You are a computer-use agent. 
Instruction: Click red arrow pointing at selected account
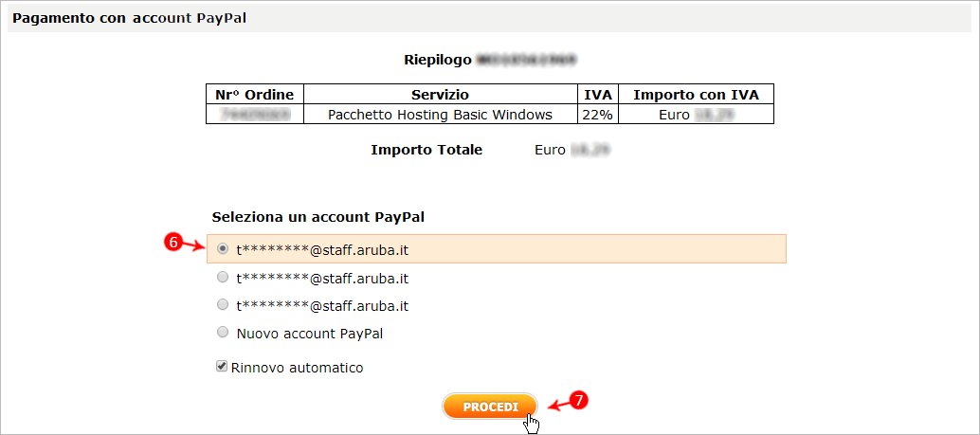pyautogui.click(x=193, y=245)
